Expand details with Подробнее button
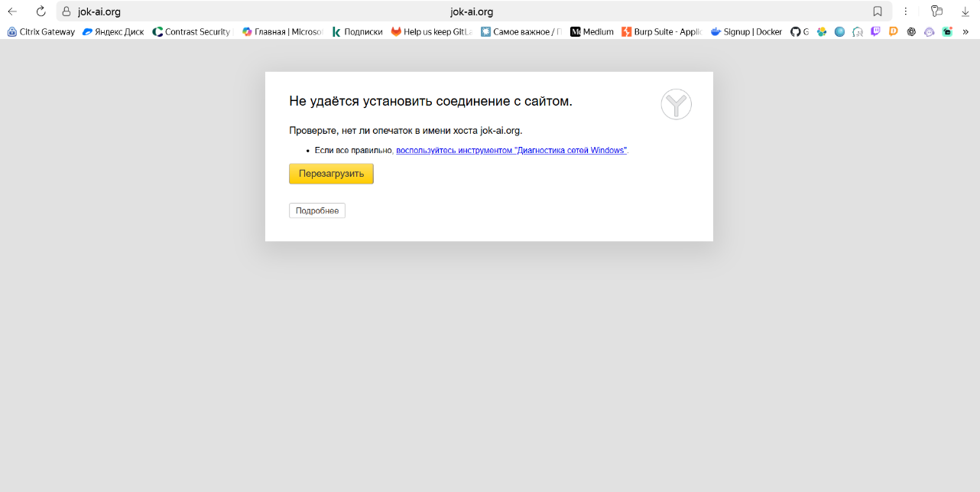 (x=317, y=210)
